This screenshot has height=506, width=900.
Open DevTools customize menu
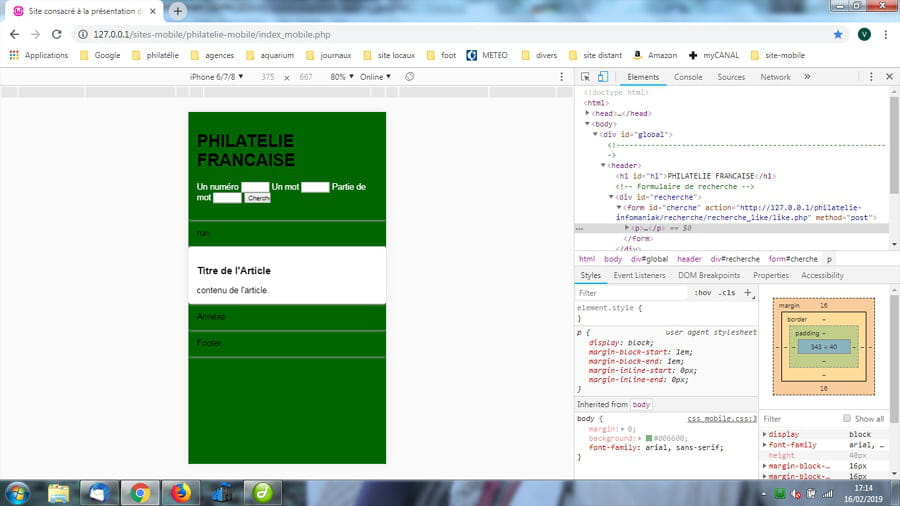(x=871, y=77)
